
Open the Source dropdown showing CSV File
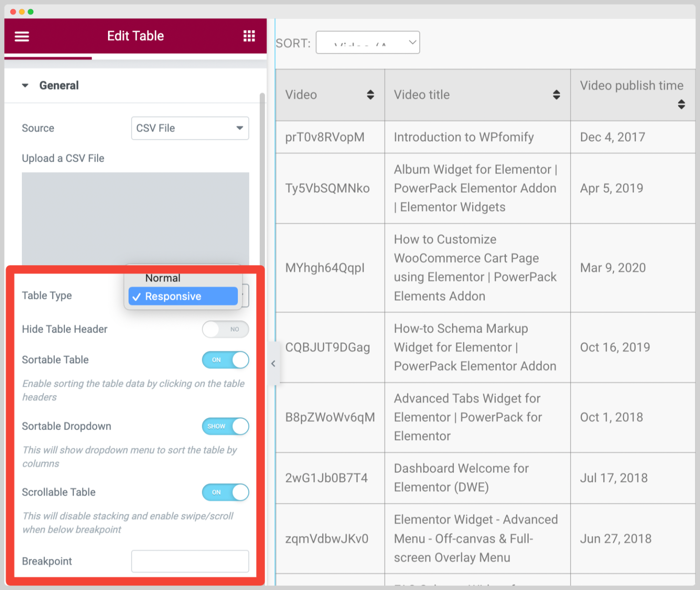coord(190,128)
